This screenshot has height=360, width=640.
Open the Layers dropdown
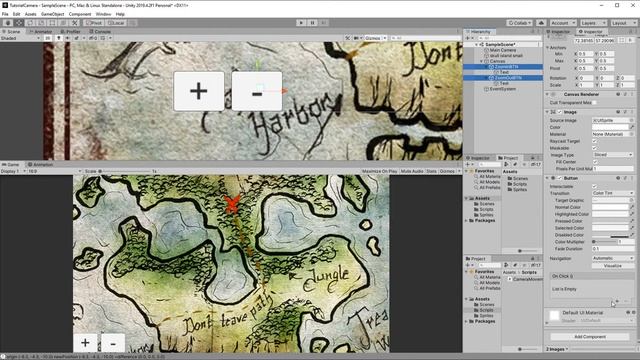pos(593,23)
